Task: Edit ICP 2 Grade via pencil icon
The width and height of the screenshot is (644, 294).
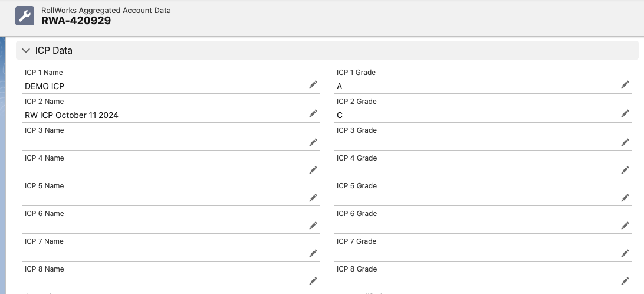Action: pos(625,113)
